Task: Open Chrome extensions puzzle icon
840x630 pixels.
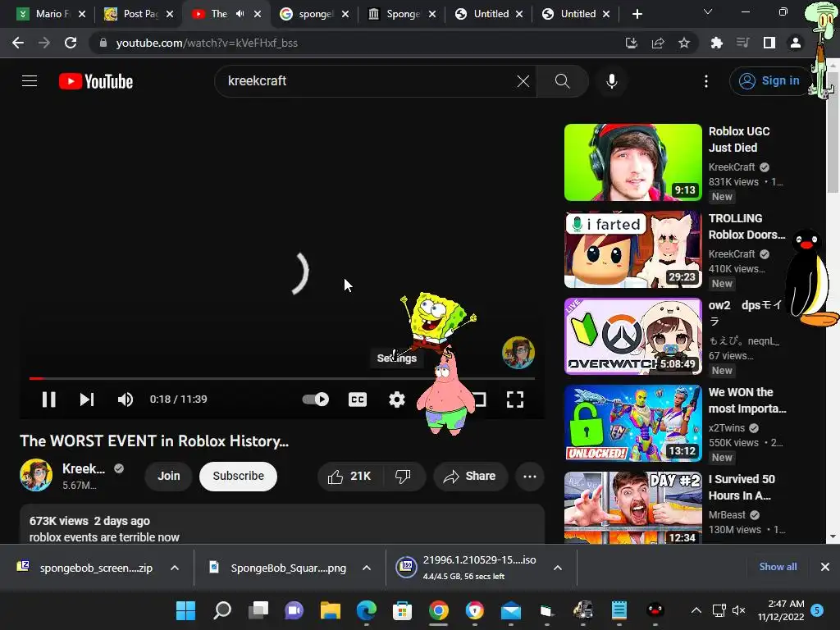Action: pos(716,43)
